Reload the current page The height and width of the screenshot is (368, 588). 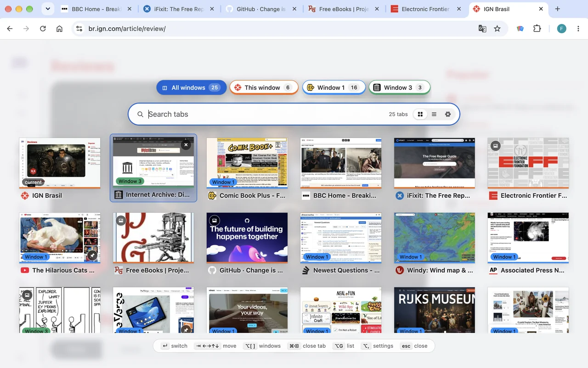point(43,29)
